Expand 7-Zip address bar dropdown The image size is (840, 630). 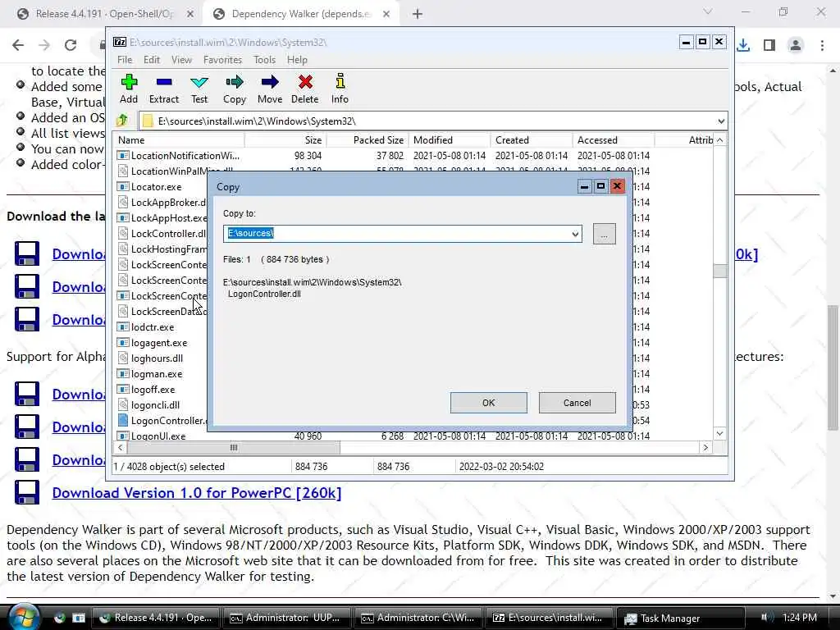coord(721,121)
